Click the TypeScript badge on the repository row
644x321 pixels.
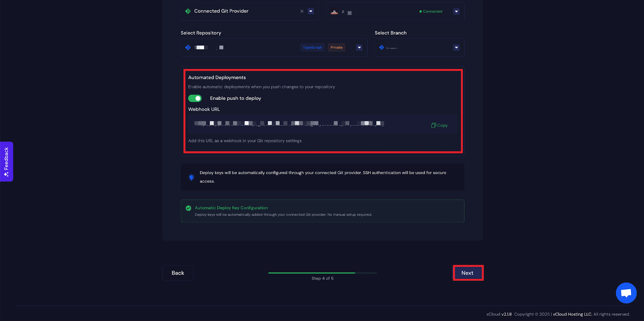(x=312, y=47)
